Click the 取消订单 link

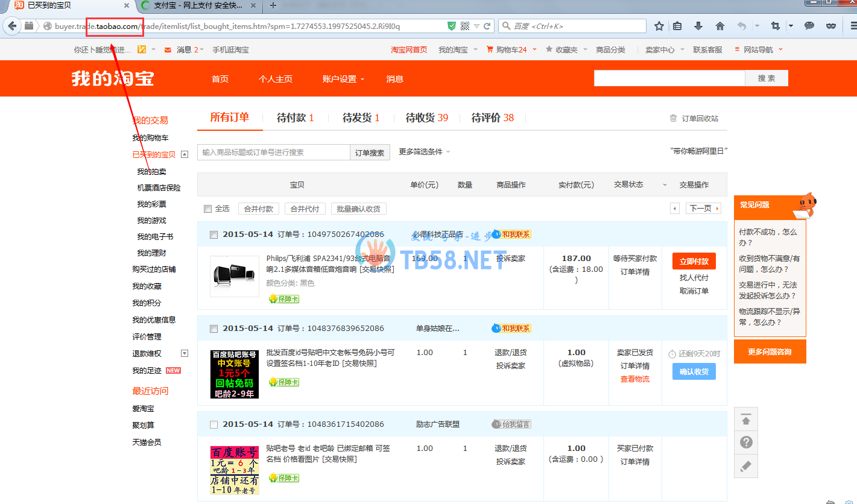tap(694, 291)
